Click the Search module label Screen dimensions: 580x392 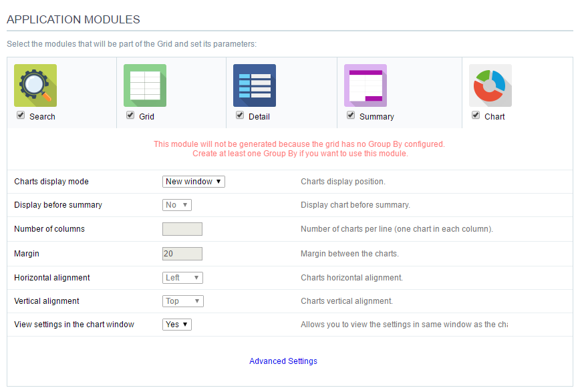(42, 116)
